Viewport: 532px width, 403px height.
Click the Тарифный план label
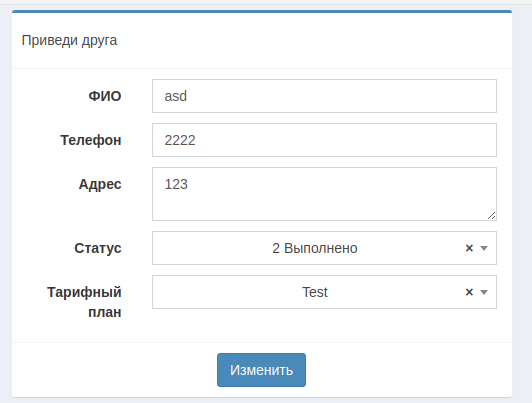(x=84, y=302)
